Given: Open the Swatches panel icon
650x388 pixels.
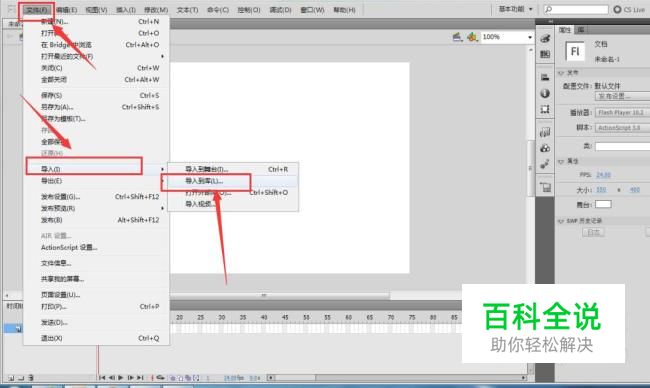Looking at the screenshot, I should [x=545, y=54].
